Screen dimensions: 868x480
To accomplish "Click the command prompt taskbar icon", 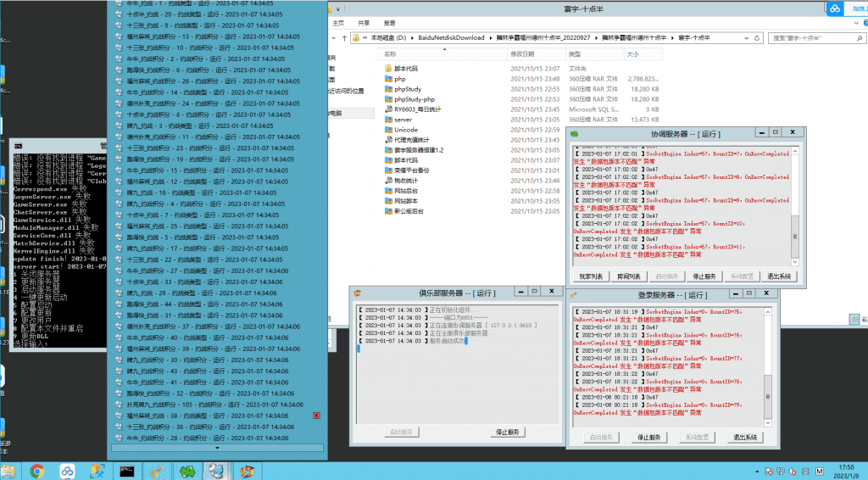I will pos(127,472).
